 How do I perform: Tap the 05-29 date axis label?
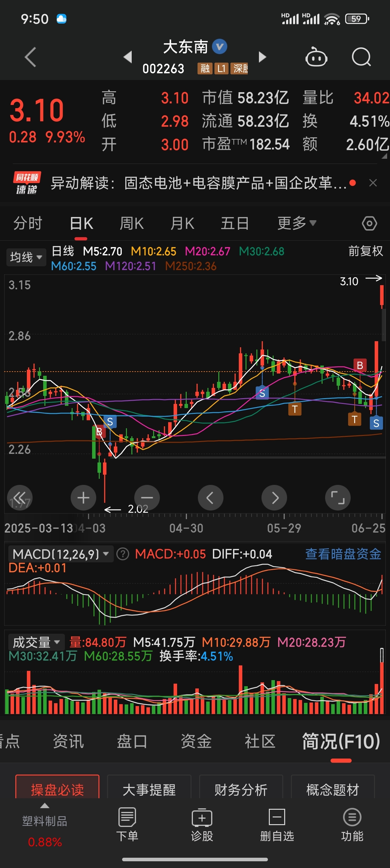(284, 528)
